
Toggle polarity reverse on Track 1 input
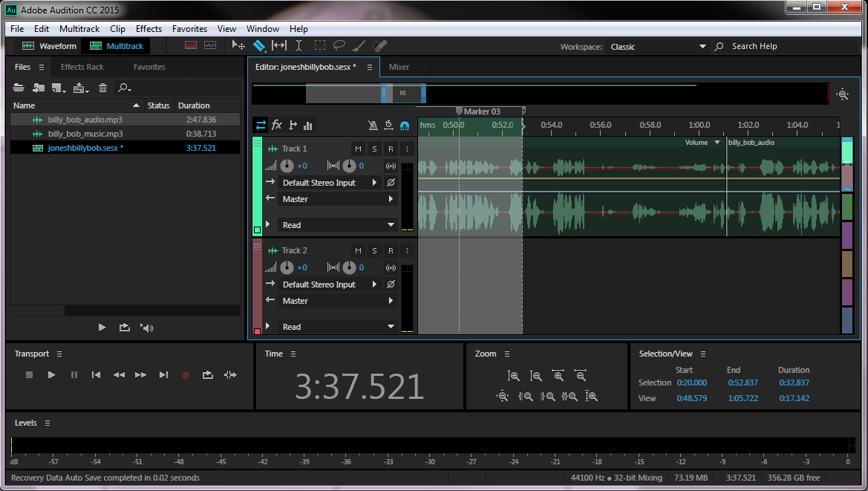click(x=391, y=182)
